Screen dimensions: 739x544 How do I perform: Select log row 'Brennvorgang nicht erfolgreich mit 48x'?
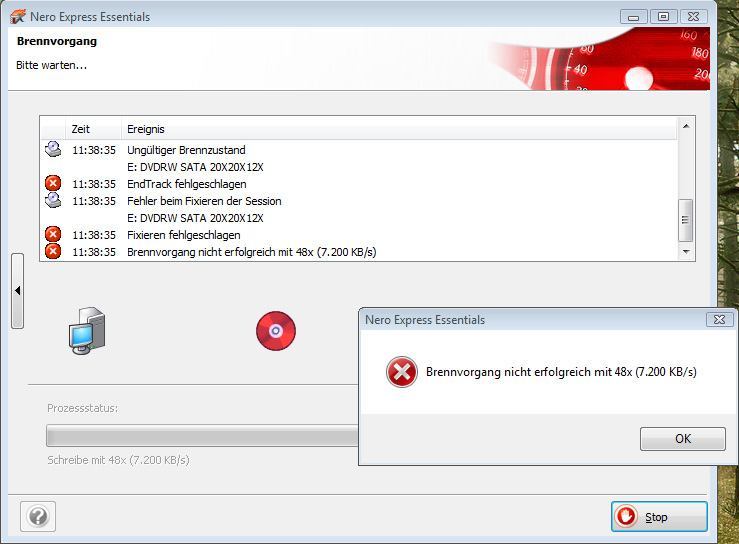358,252
